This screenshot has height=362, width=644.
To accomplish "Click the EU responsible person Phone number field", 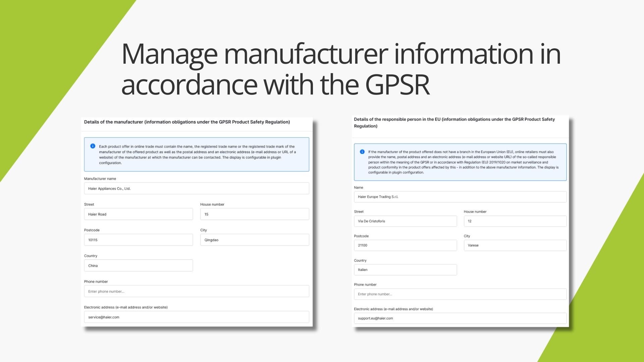I will coord(460,294).
